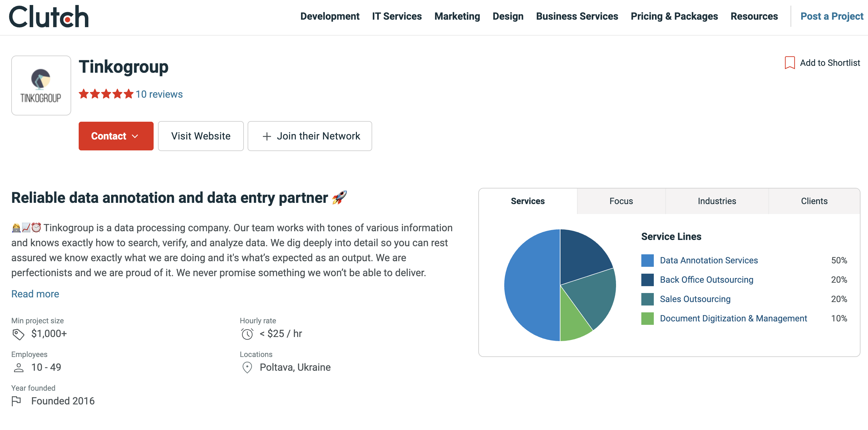Open the Pricing & Packages menu
The height and width of the screenshot is (430, 868).
click(674, 16)
